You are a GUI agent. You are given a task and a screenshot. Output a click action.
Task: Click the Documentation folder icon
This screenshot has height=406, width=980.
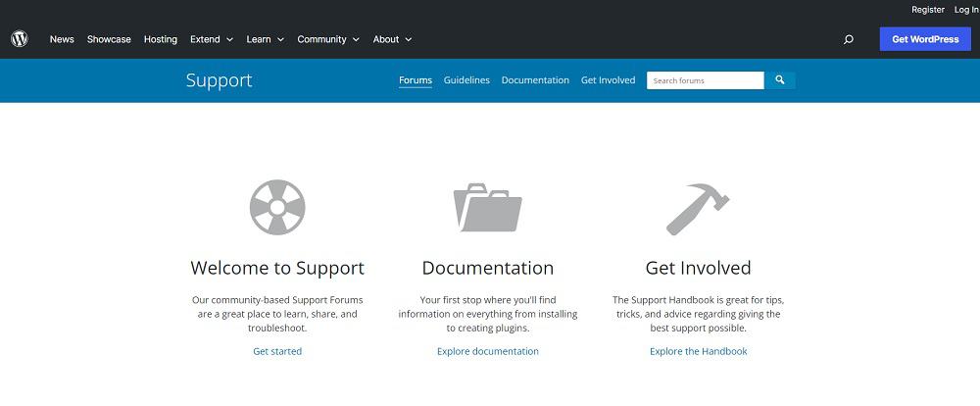(x=487, y=208)
